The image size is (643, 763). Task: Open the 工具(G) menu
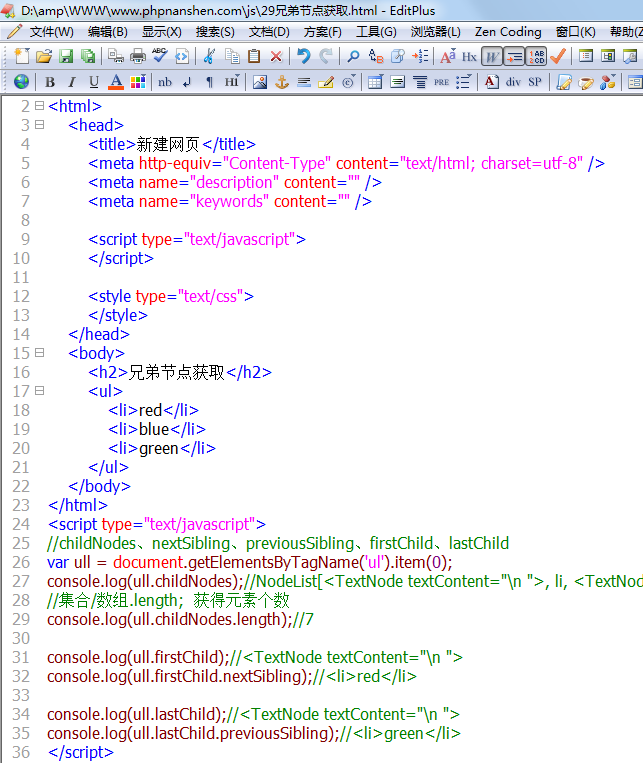tap(376, 32)
